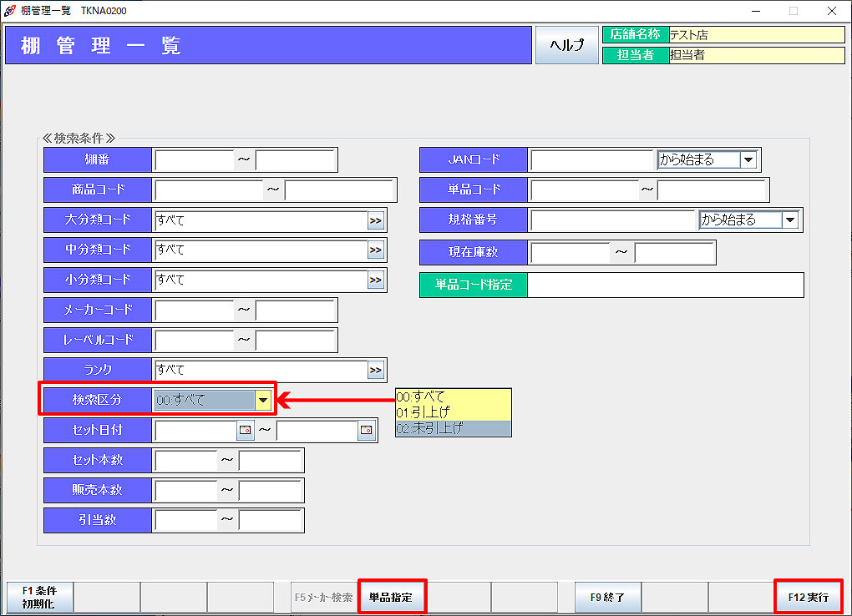Expand the JANコード match type dropdown

pos(748,160)
